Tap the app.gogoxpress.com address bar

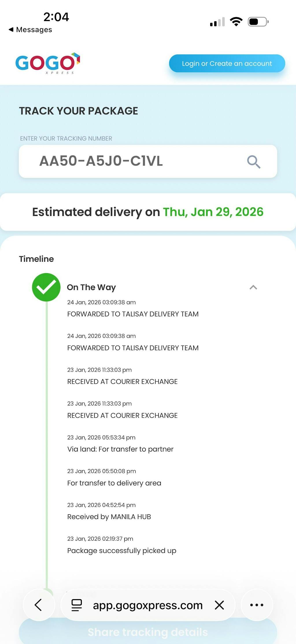[x=147, y=605]
